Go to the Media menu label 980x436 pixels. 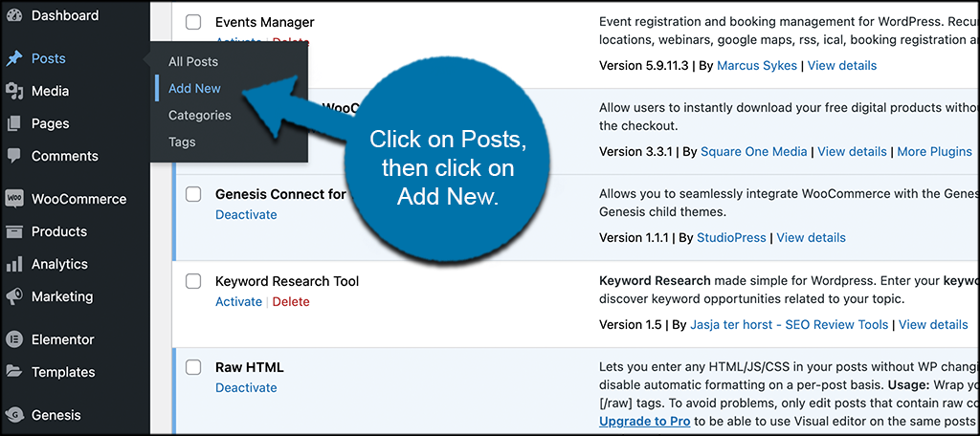pyautogui.click(x=50, y=91)
